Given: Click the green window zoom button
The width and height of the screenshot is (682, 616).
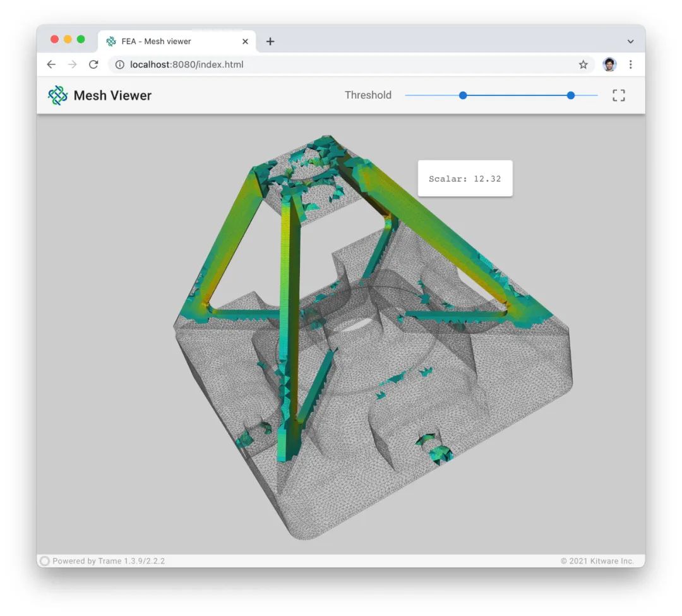Looking at the screenshot, I should [81, 39].
